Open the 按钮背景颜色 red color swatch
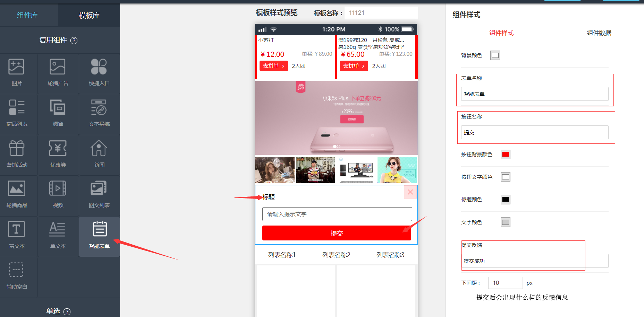Image resolution: width=644 pixels, height=317 pixels. click(x=505, y=155)
